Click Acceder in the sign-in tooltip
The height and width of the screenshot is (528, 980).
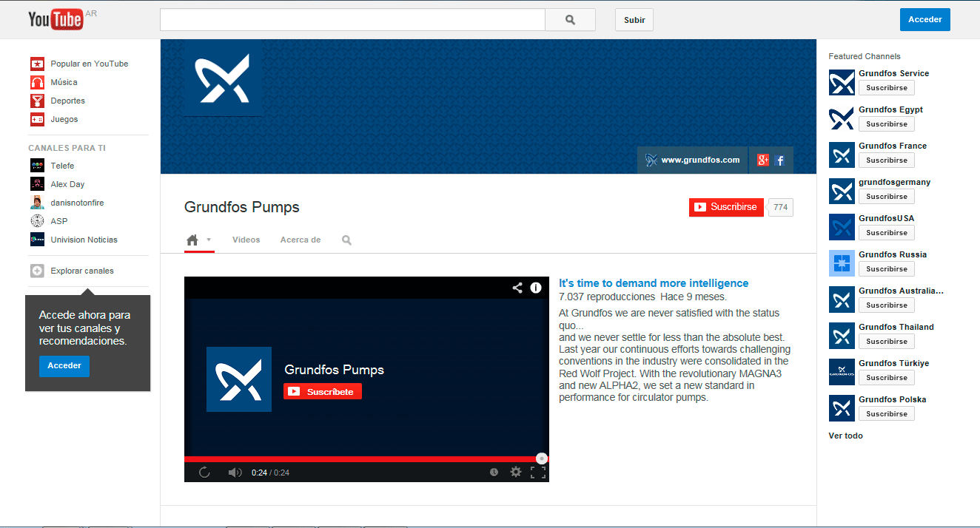tap(64, 366)
